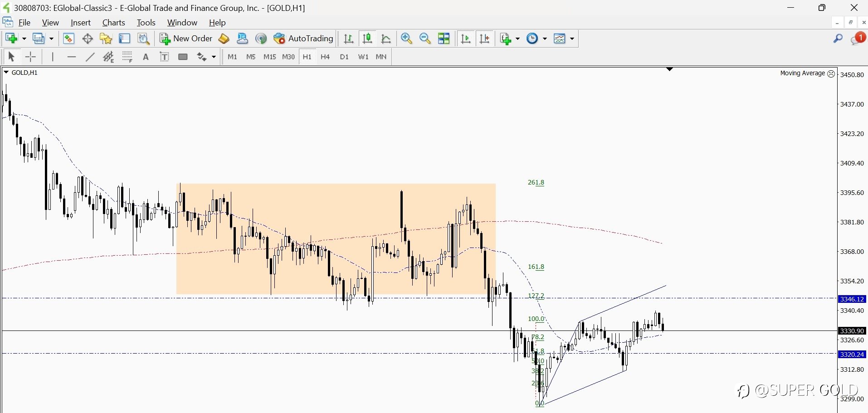Click the Moving Average label

point(802,73)
